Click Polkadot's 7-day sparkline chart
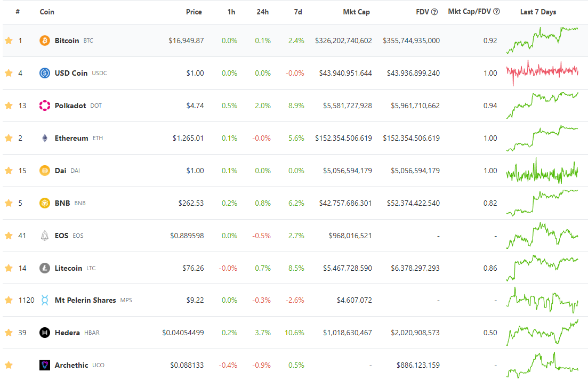The image size is (588, 380). click(542, 106)
